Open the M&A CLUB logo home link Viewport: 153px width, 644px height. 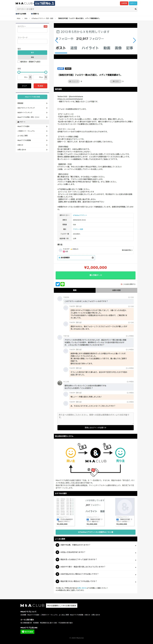pyautogui.click(x=24, y=3)
